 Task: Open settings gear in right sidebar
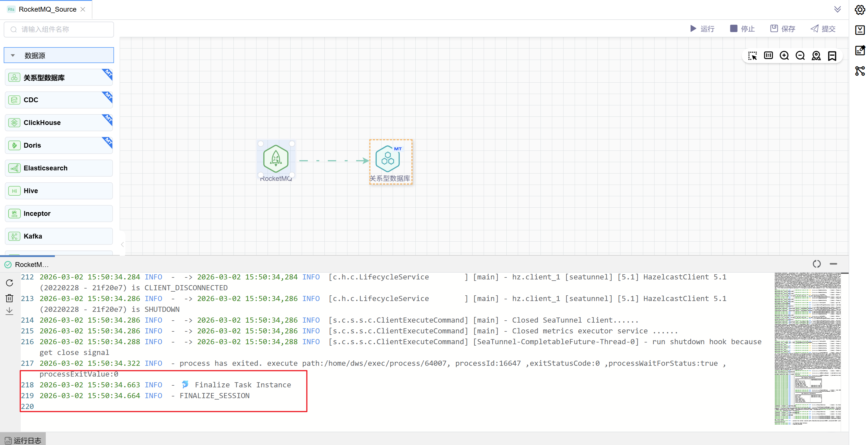click(x=859, y=10)
